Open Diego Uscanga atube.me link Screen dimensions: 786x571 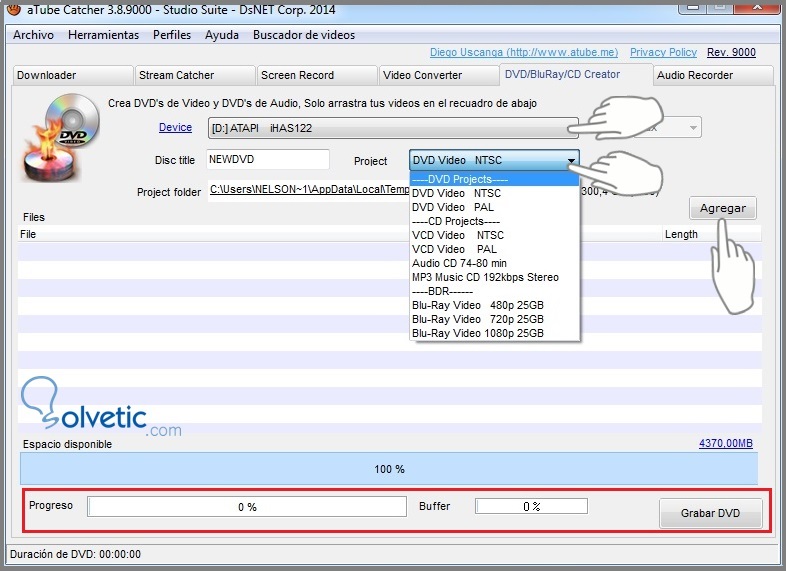click(x=524, y=52)
